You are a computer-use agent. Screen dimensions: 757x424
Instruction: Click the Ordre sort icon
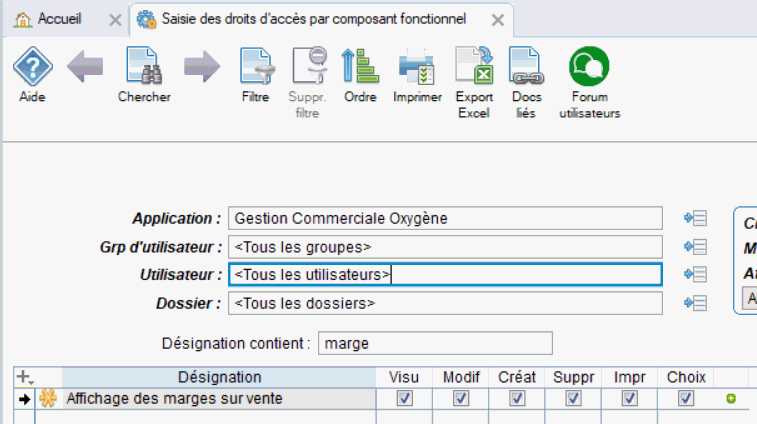pos(360,69)
